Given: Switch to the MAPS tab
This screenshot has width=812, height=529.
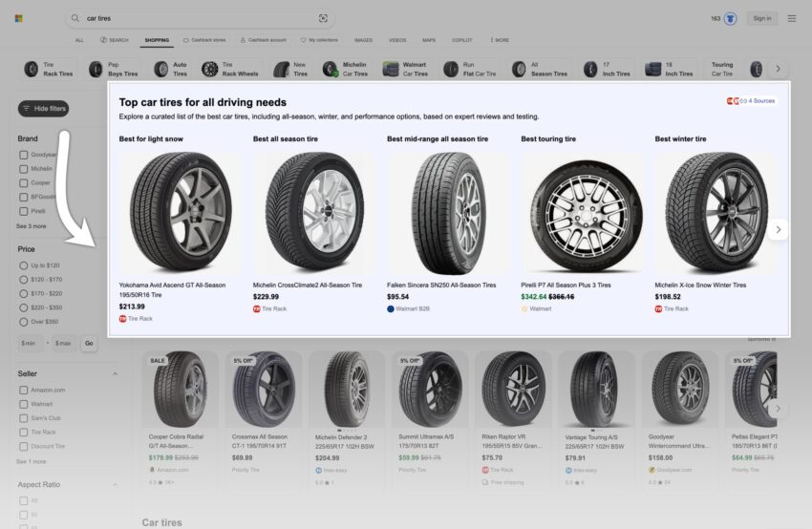Looking at the screenshot, I should click(x=429, y=40).
